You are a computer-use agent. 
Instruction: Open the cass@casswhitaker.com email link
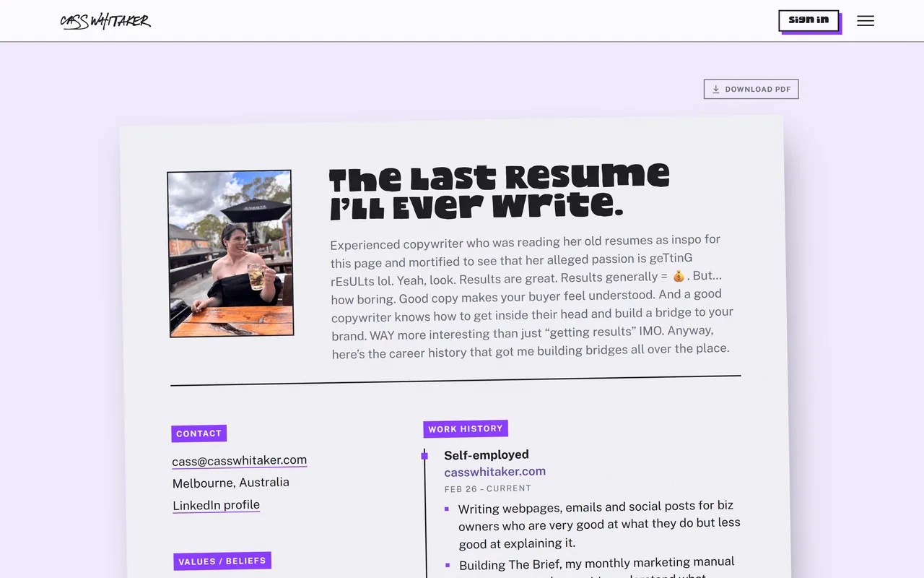(x=239, y=460)
